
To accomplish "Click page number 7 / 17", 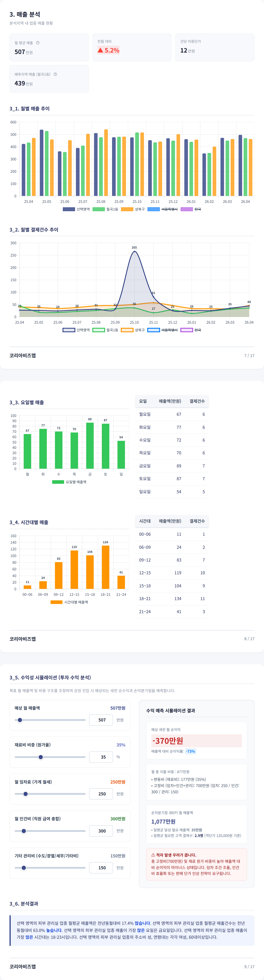I will 249,356.
